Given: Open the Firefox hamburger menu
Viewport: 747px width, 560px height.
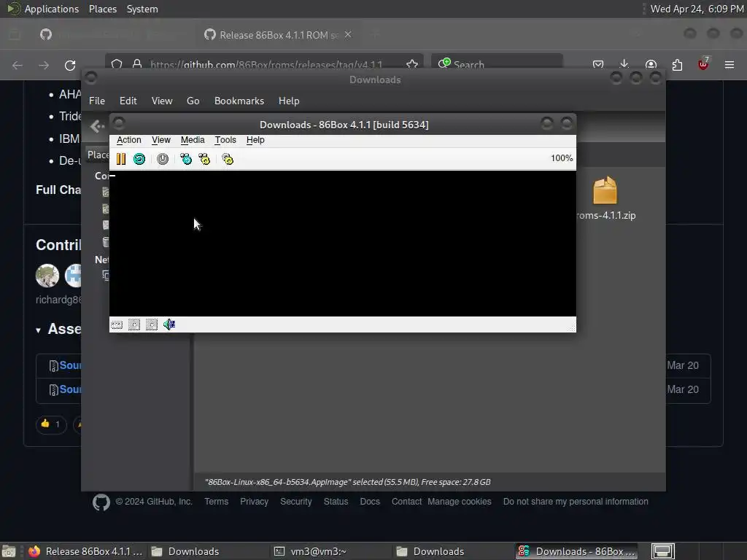Looking at the screenshot, I should 729,65.
